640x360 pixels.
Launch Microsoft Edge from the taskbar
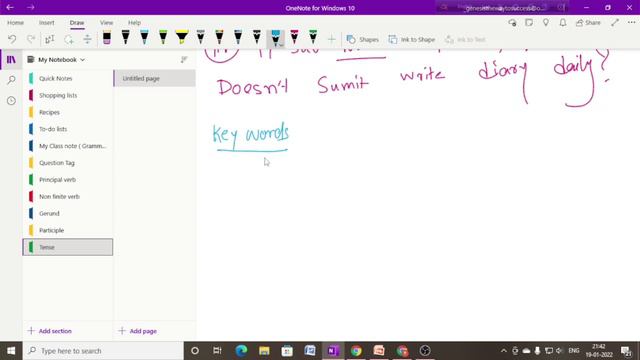(241, 351)
